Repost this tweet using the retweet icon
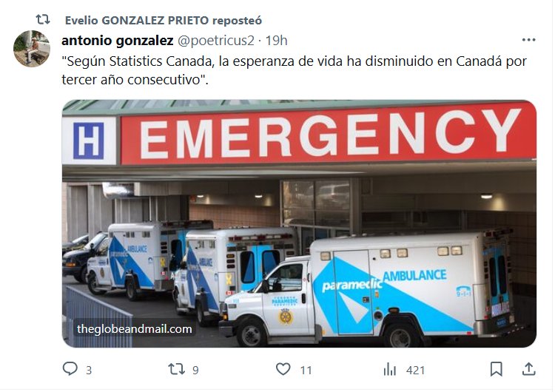Screen dimensions: 555x392 177,369
